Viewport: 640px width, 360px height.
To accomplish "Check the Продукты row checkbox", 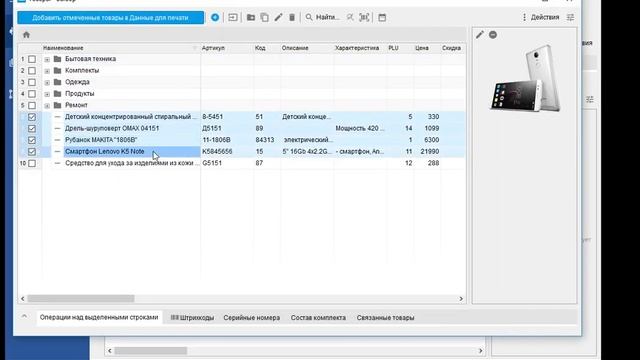I will [x=32, y=94].
